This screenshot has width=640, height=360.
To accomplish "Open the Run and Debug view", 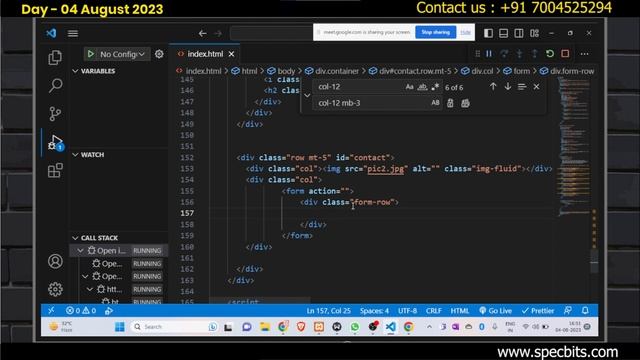I will pos(55,142).
